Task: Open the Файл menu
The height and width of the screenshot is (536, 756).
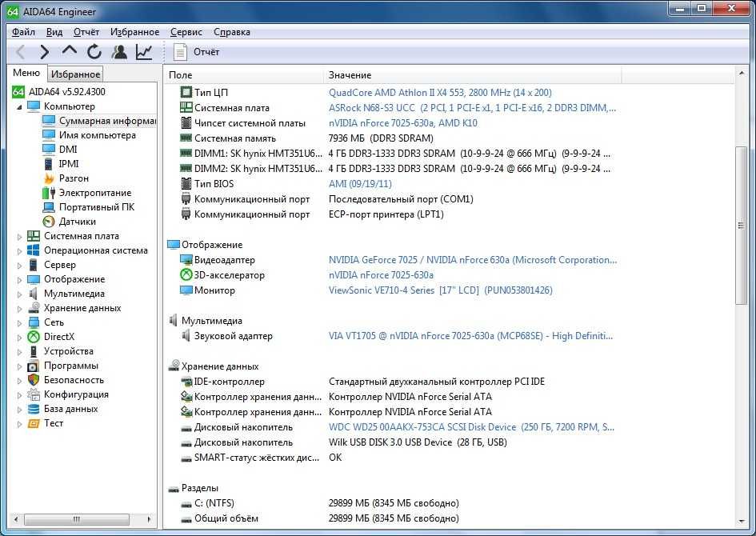Action: [x=23, y=32]
